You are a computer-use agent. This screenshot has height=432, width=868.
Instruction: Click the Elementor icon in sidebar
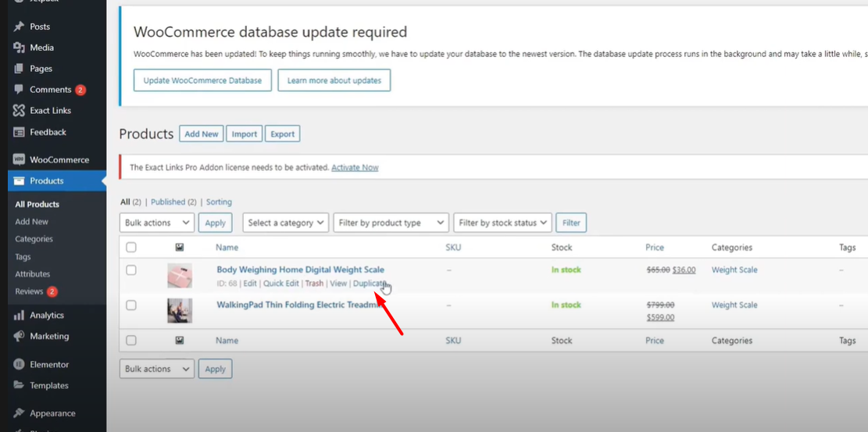pyautogui.click(x=19, y=365)
